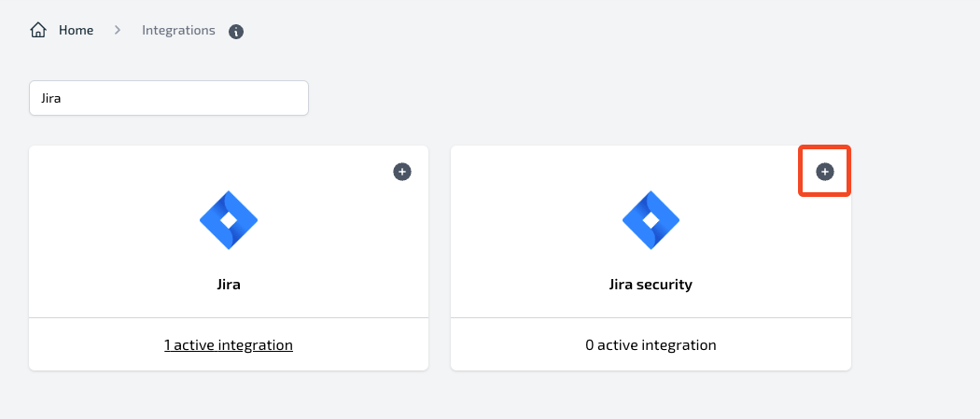The width and height of the screenshot is (980, 419).
Task: Add a Jira security integration via plus icon
Action: (824, 172)
